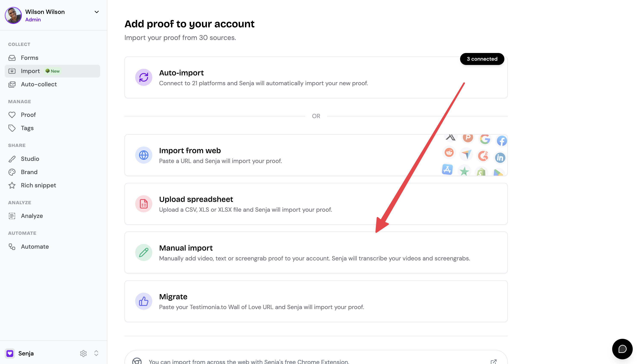Click the Automate workflow icon
The width and height of the screenshot is (637, 364).
12,247
